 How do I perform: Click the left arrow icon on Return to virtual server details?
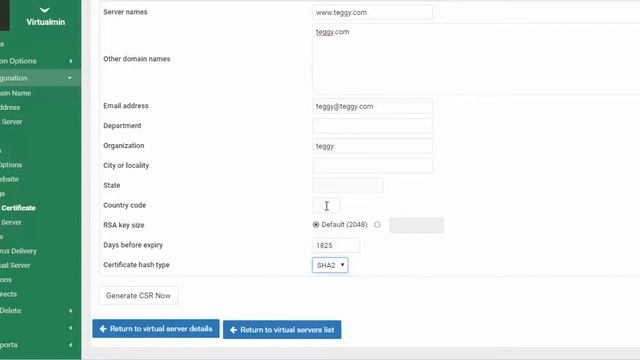(103, 329)
